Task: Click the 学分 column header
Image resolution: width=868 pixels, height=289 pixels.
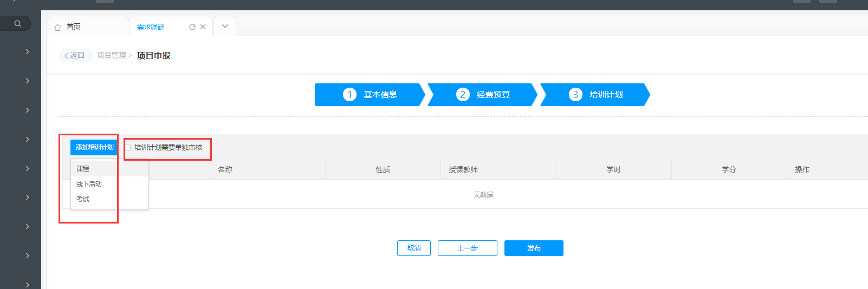Action: pyautogui.click(x=729, y=169)
